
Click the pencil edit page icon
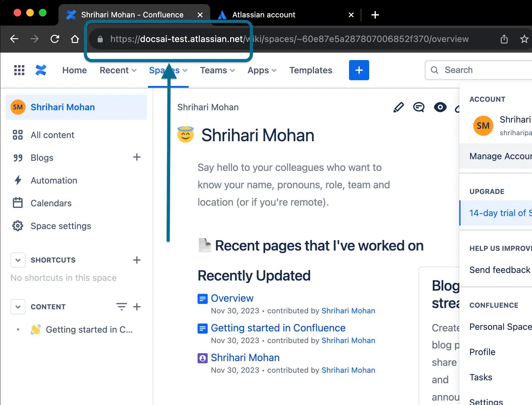(398, 107)
